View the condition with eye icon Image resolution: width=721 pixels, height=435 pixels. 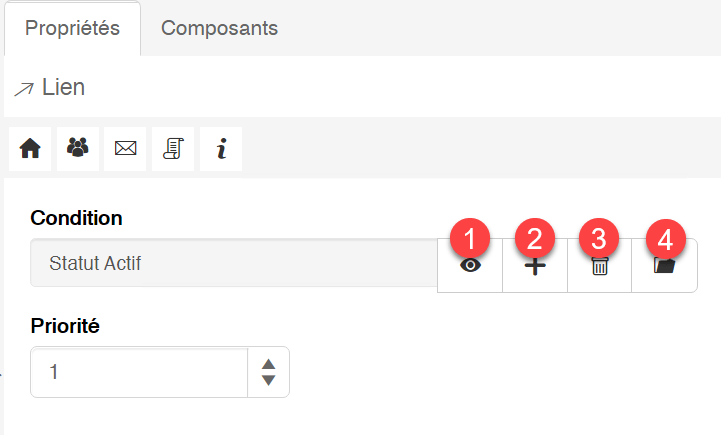[x=470, y=267]
